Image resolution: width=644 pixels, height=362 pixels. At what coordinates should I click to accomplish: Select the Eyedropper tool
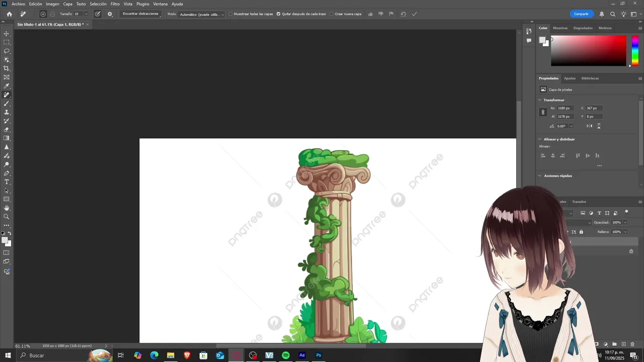click(7, 86)
